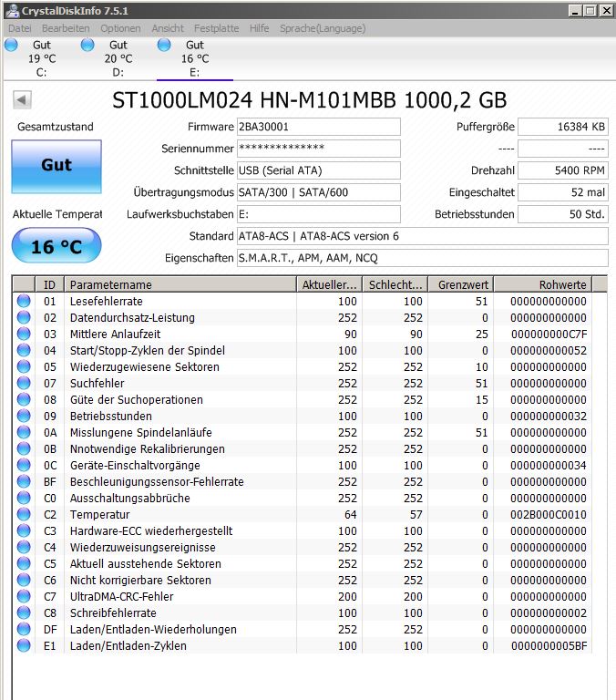Click the masked Seriennummer field
616x700 pixels.
[x=319, y=149]
